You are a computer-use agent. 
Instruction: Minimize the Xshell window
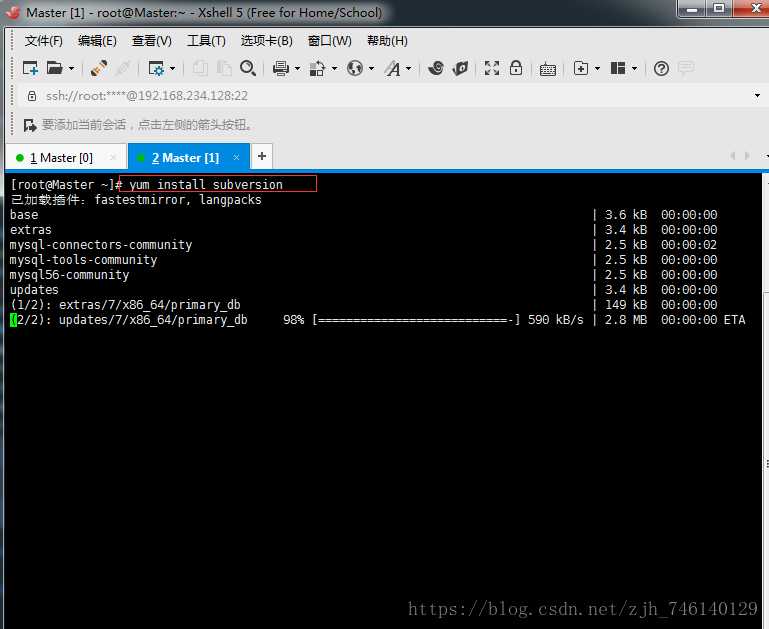point(692,9)
